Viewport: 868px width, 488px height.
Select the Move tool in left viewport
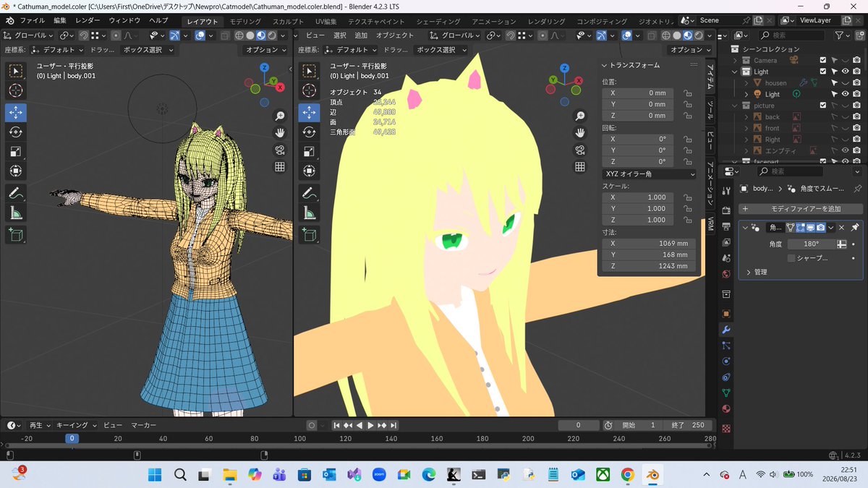click(x=16, y=112)
